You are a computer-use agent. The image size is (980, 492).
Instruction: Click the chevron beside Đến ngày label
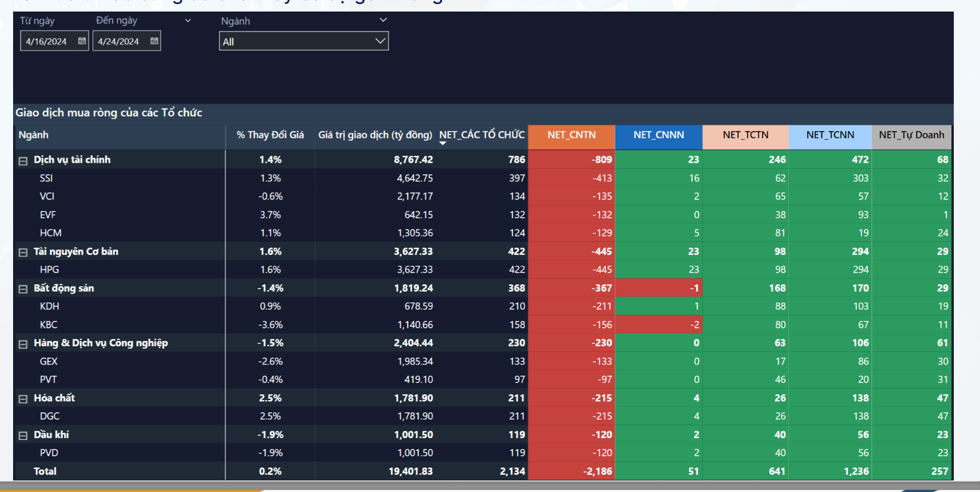pos(188,21)
